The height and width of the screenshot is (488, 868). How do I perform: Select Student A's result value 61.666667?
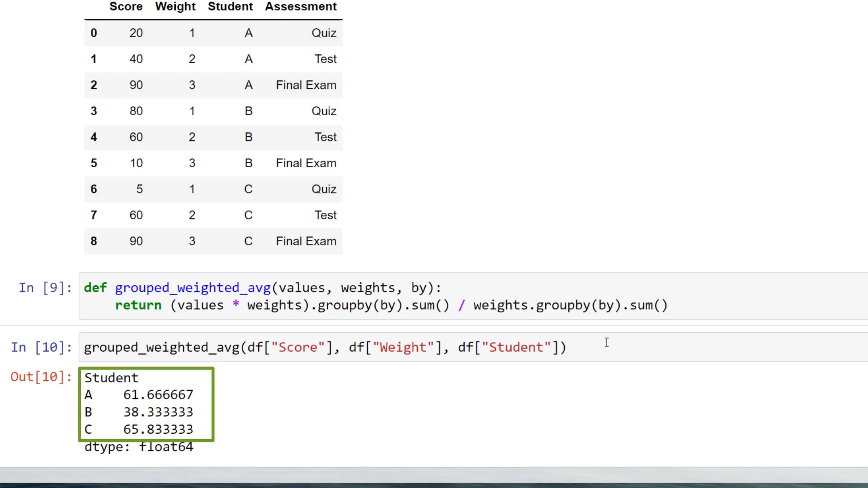click(157, 394)
